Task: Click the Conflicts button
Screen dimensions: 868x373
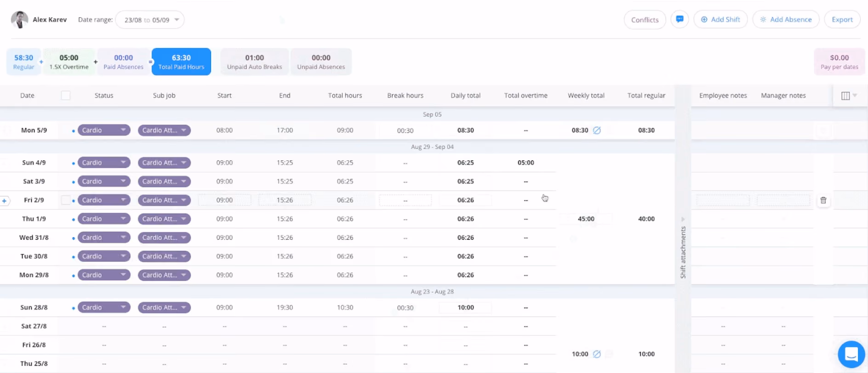Action: (645, 20)
